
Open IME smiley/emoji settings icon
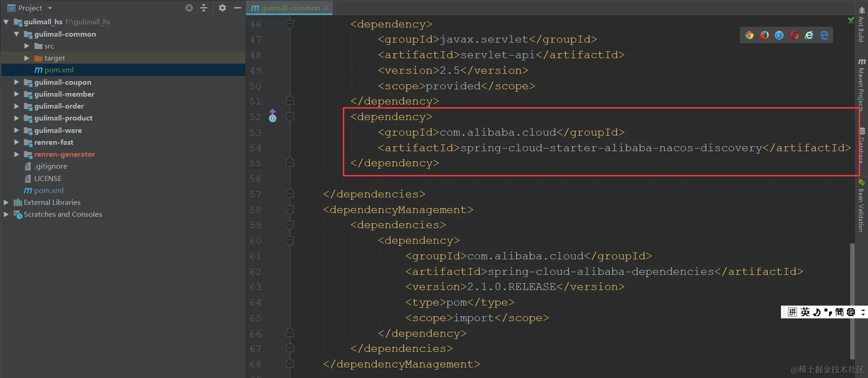click(851, 312)
